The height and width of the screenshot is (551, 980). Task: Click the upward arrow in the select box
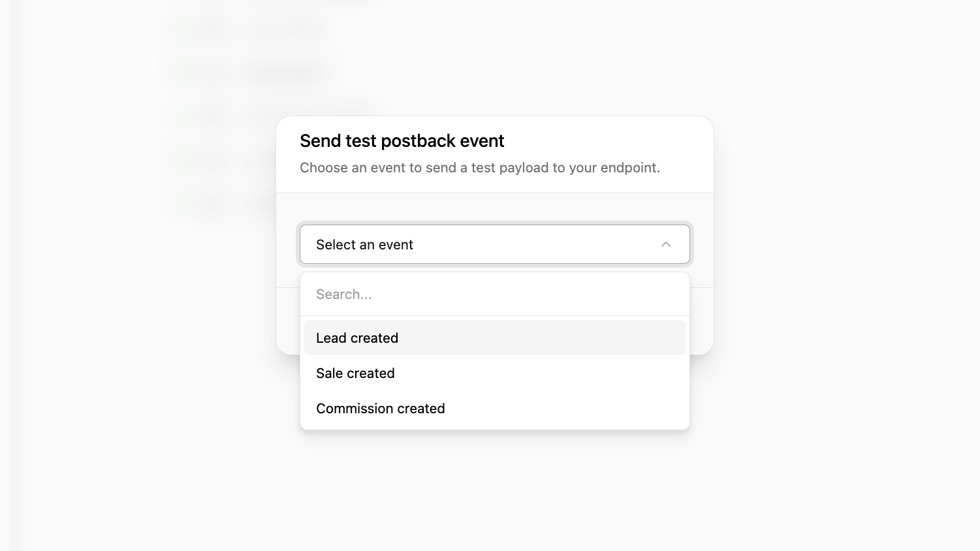(666, 244)
